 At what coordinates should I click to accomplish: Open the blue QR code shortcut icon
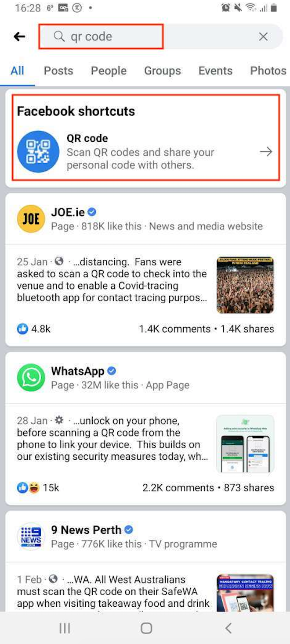point(38,151)
